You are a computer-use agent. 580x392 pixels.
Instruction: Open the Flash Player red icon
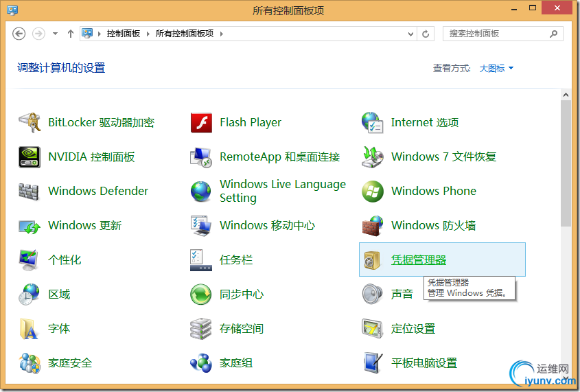(x=201, y=122)
